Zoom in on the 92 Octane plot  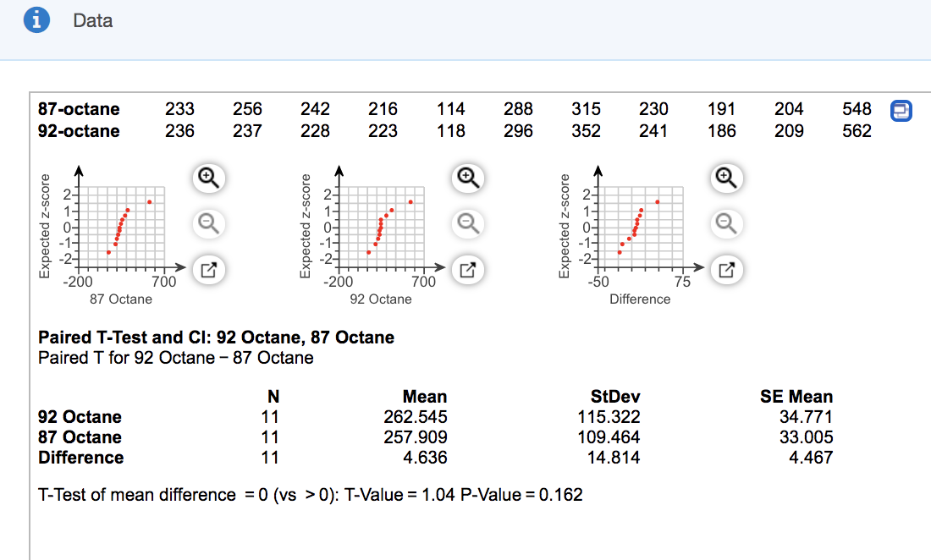[468, 178]
